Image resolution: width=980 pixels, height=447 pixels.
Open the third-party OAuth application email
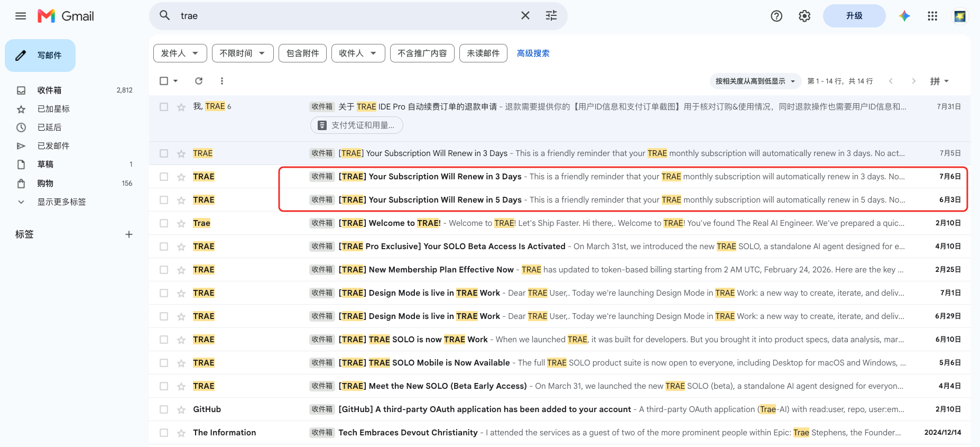point(559,409)
